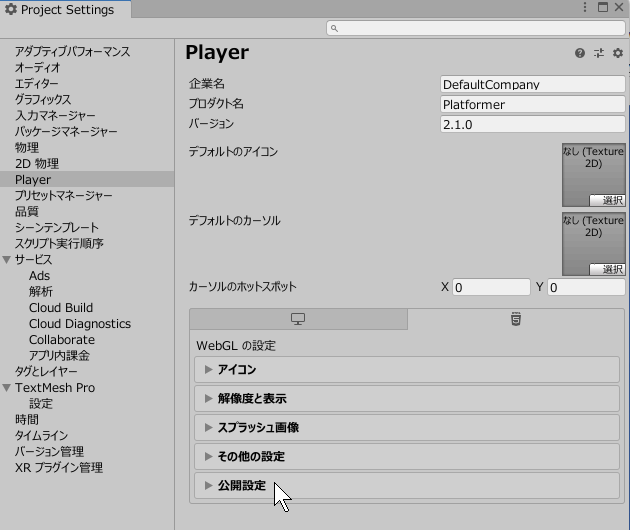Open タイムライン settings

coord(42,436)
